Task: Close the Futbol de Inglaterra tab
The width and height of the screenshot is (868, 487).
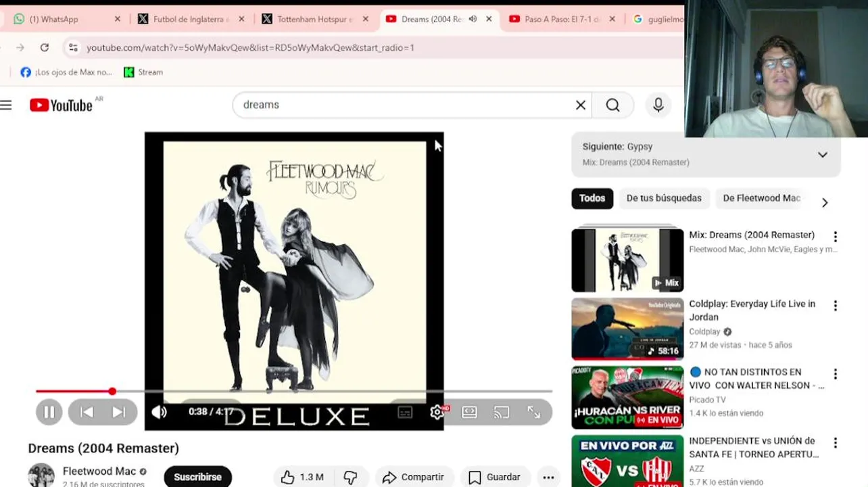Action: 241,19
